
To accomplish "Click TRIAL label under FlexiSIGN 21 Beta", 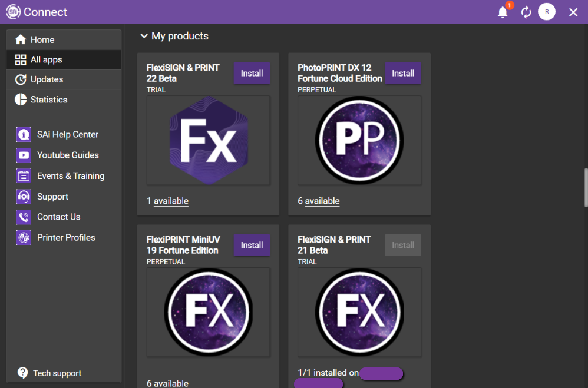I will (x=307, y=261).
